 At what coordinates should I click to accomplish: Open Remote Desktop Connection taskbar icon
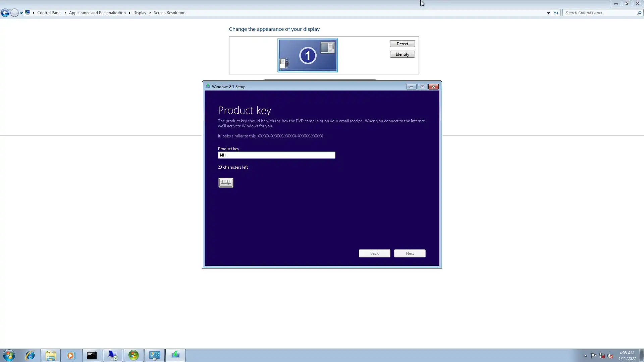(113, 355)
